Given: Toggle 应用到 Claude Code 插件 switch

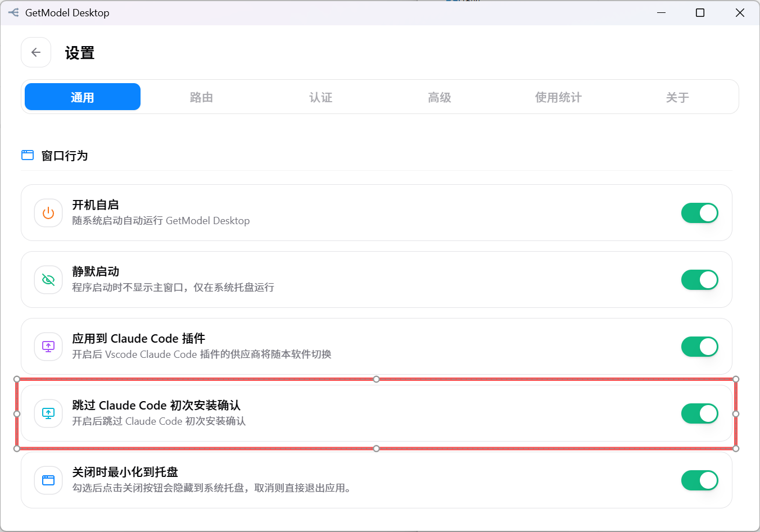Looking at the screenshot, I should click(700, 347).
